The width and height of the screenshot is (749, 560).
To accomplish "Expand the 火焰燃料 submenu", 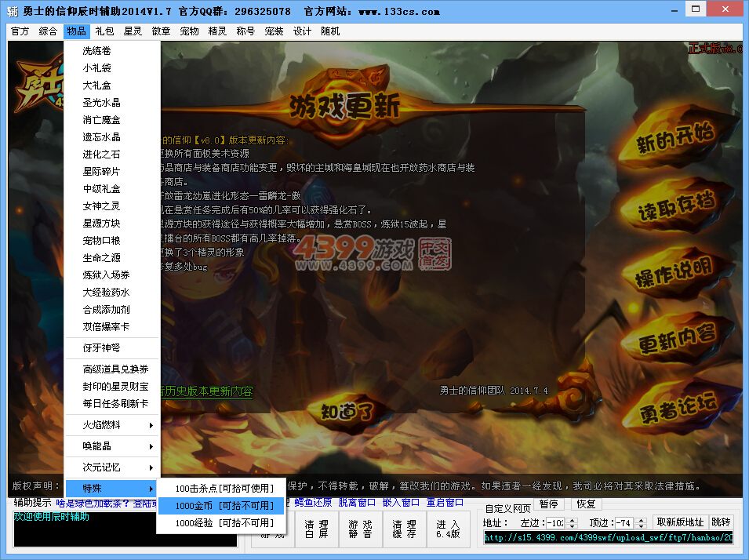I will tap(112, 425).
